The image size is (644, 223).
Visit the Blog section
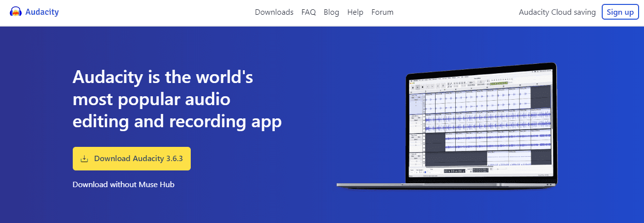[x=331, y=12]
